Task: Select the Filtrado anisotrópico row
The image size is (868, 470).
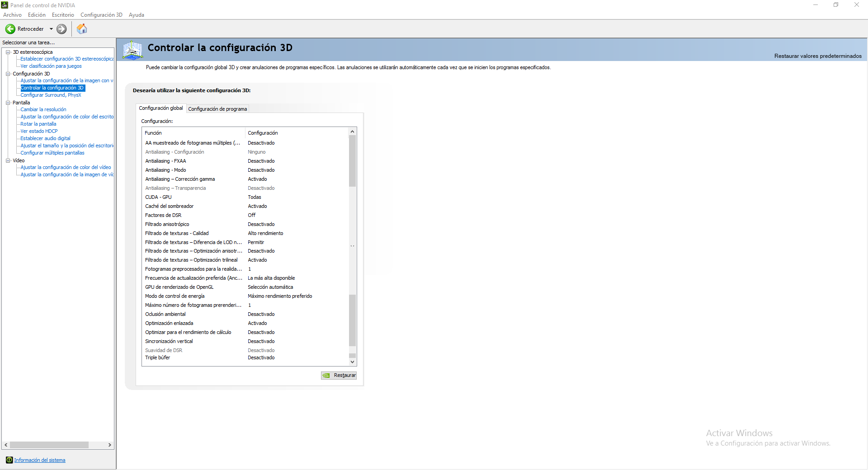Action: point(245,224)
